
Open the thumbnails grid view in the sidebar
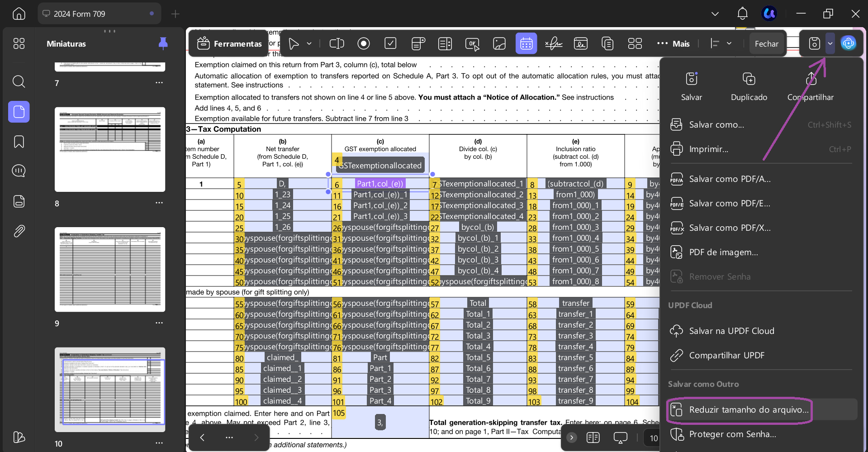[19, 43]
